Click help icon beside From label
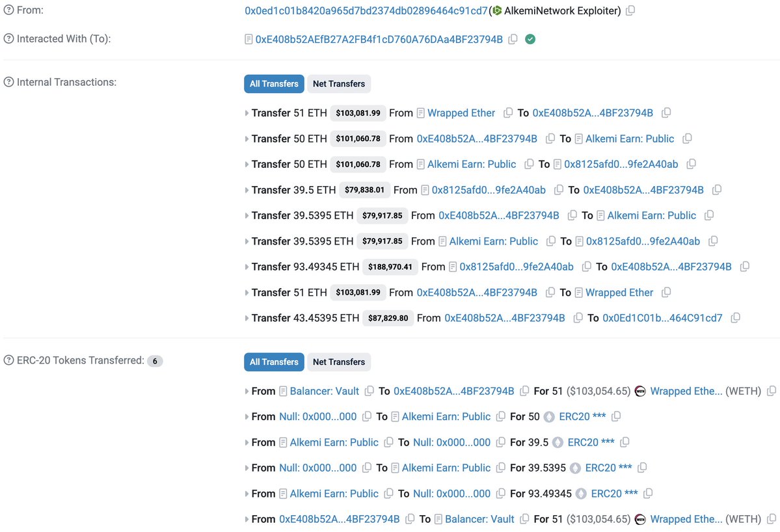This screenshot has width=780, height=532. 8,10
